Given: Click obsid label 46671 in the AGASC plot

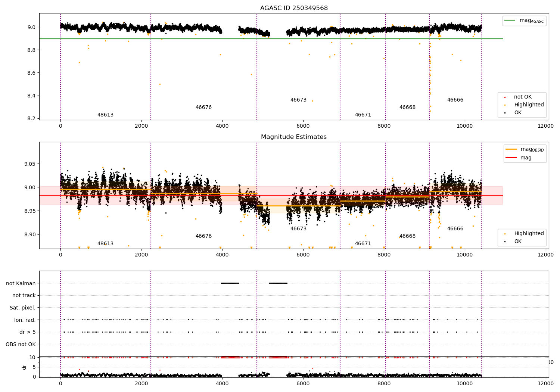Looking at the screenshot, I should coord(363,115).
